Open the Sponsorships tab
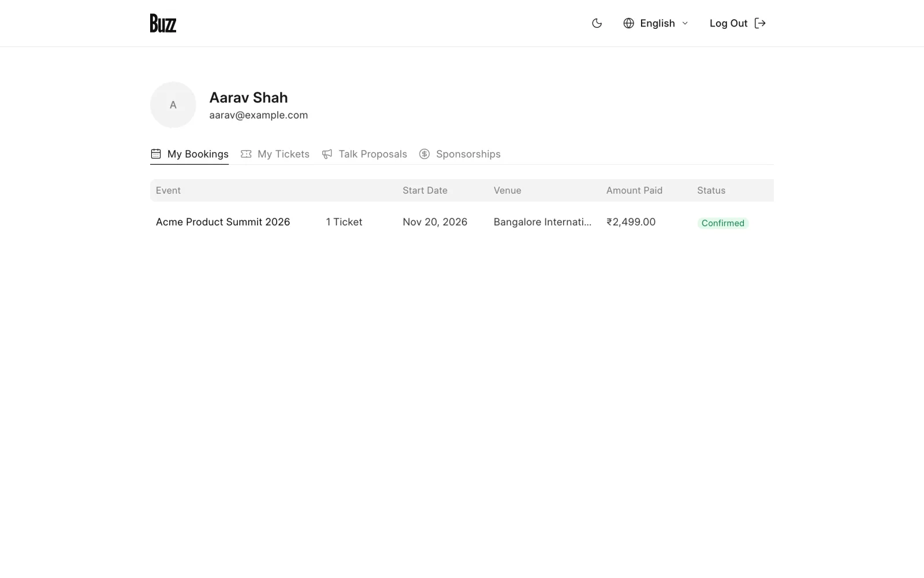924x578 pixels. point(460,154)
